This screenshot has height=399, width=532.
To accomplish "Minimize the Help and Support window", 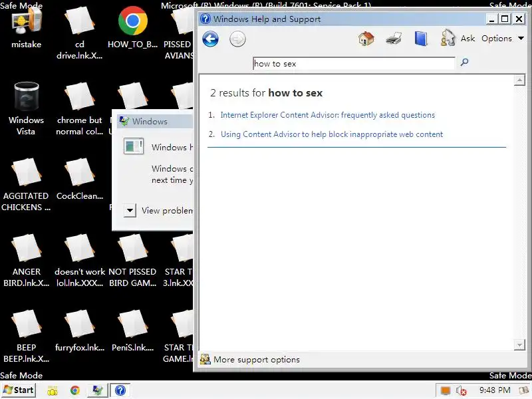I will (x=491, y=19).
